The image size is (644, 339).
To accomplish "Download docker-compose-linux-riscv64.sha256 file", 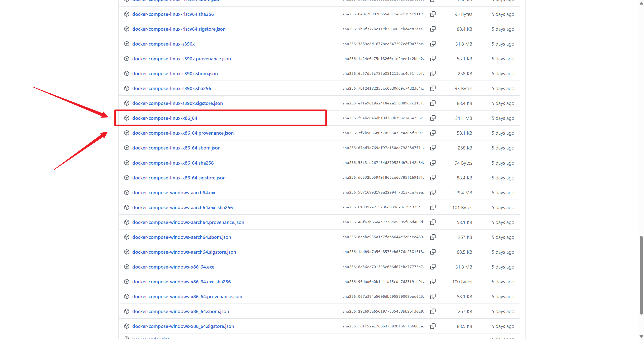I will click(x=173, y=14).
